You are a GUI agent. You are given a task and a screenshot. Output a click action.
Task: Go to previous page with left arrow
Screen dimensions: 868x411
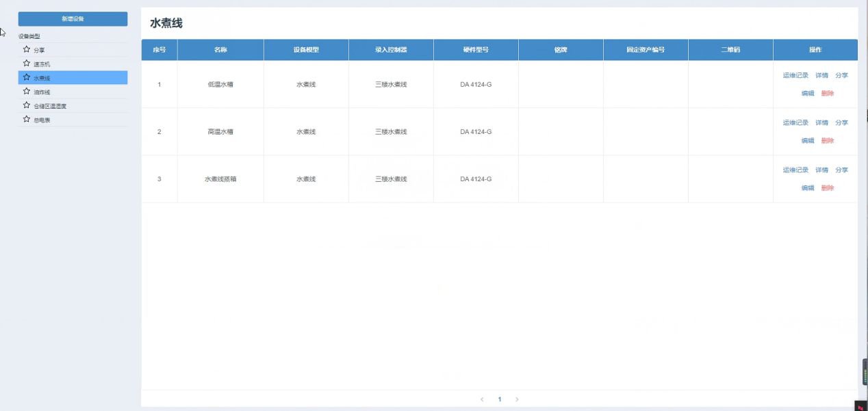click(482, 399)
